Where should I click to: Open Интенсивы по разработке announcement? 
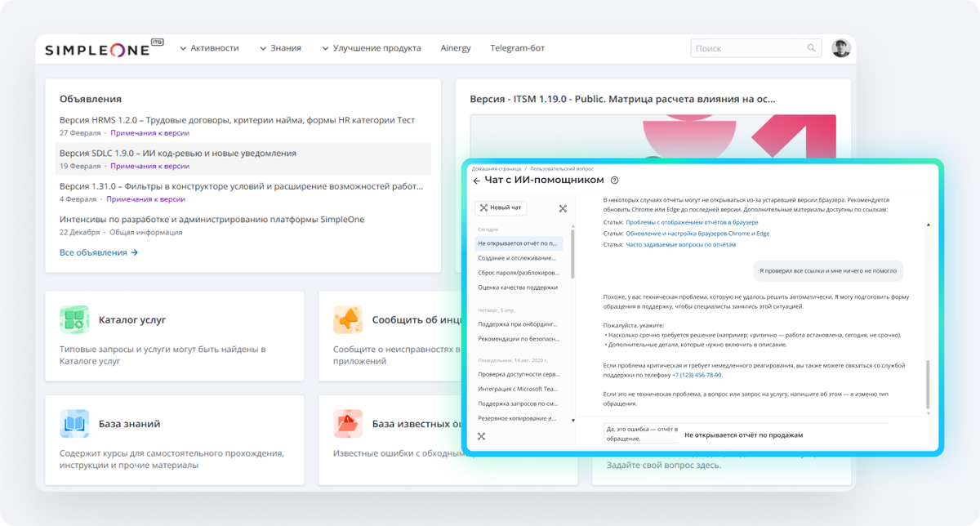[x=212, y=219]
